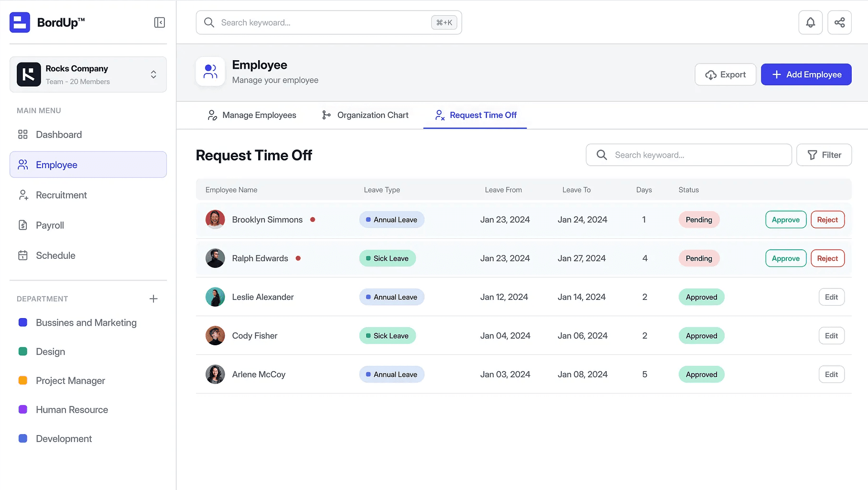Open the Filter options
The height and width of the screenshot is (490, 868).
(824, 155)
